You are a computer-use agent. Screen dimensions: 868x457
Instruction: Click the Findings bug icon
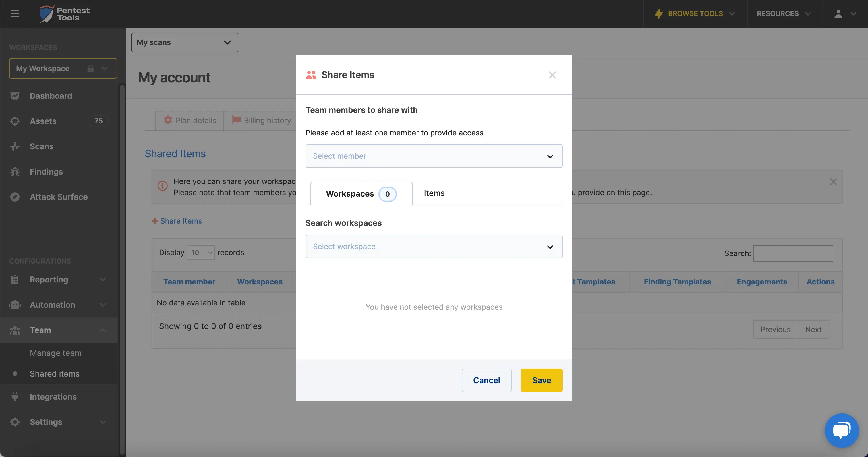[x=15, y=172]
